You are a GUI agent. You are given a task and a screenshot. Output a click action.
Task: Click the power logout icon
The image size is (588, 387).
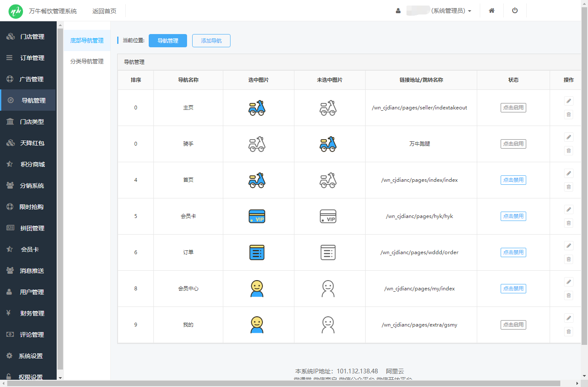pyautogui.click(x=515, y=11)
